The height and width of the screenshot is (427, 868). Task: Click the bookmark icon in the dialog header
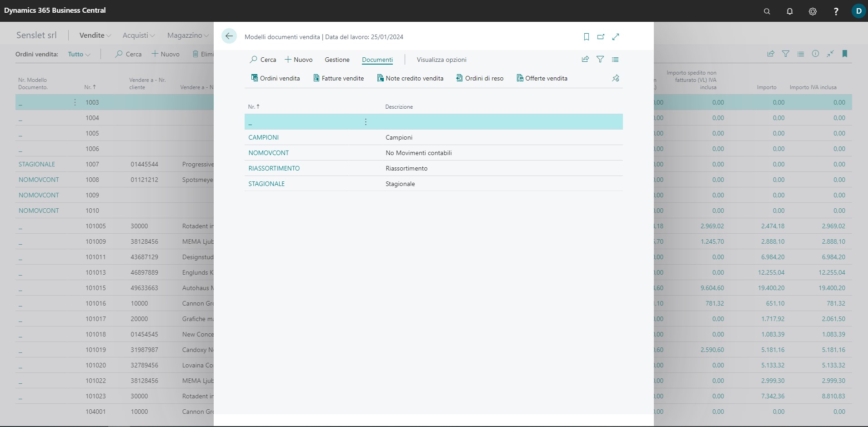pos(587,37)
